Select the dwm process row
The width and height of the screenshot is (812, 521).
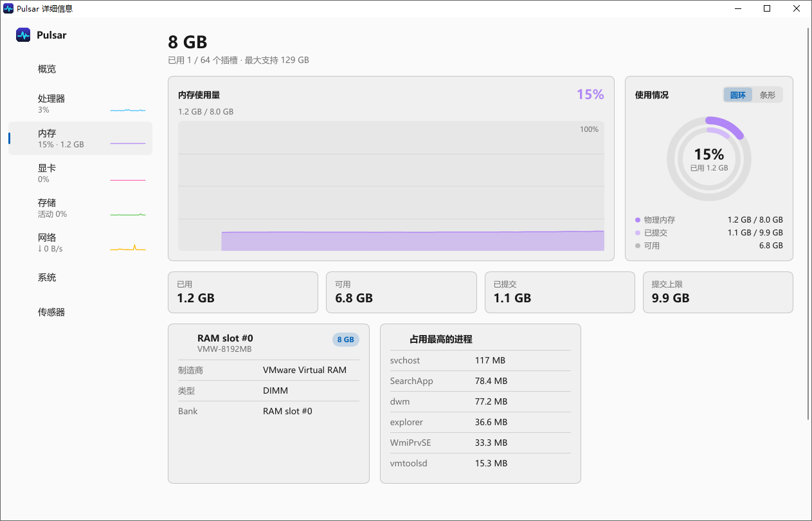point(480,401)
